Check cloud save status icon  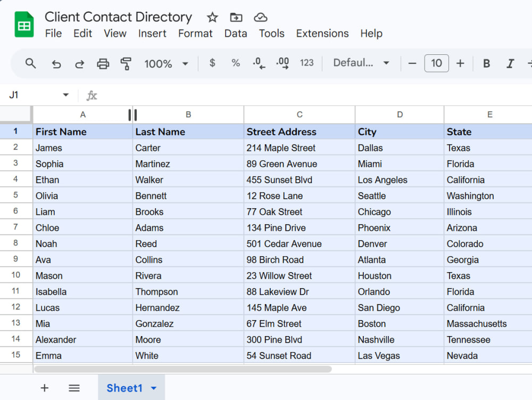pos(261,18)
